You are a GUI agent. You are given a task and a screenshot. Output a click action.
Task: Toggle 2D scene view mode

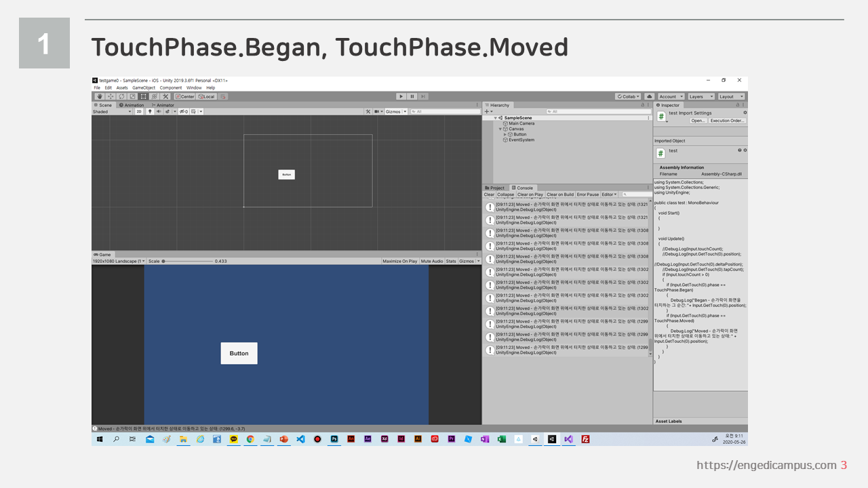click(x=139, y=112)
